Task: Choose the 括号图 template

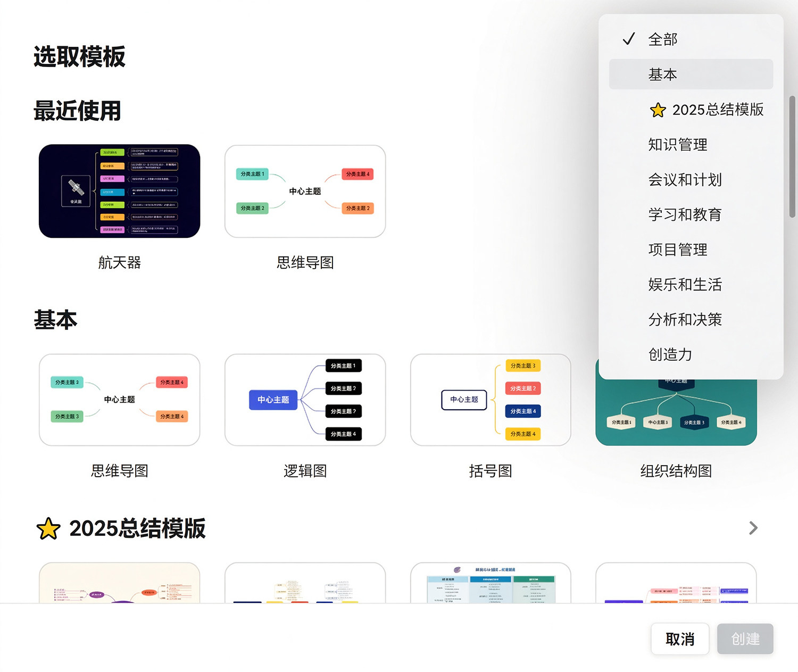Action: 491,400
